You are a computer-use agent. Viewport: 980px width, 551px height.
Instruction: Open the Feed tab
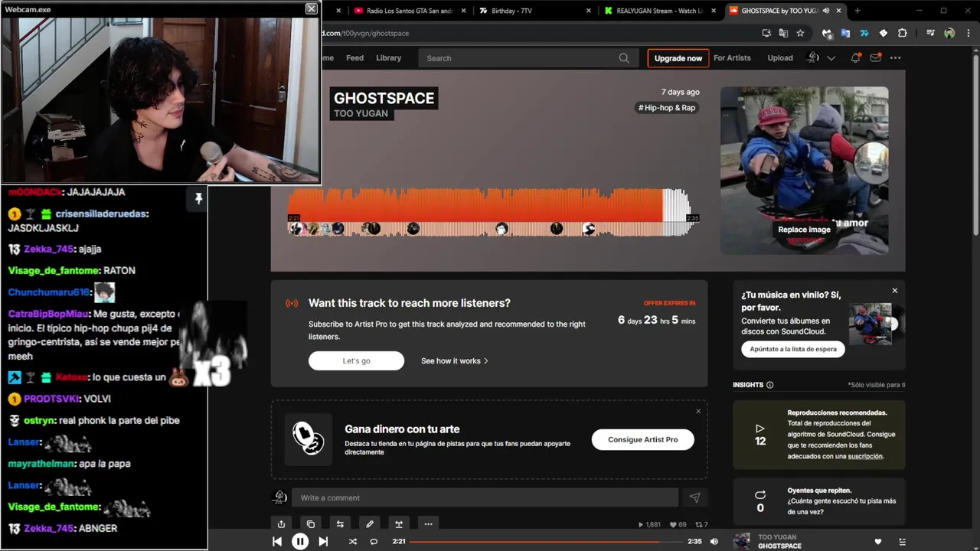pos(354,58)
